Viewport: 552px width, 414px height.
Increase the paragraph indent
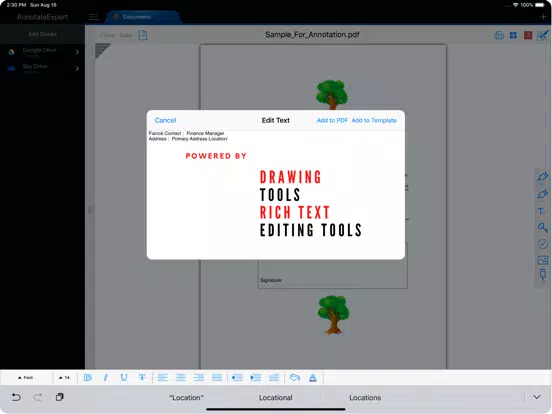pyautogui.click(x=256, y=378)
